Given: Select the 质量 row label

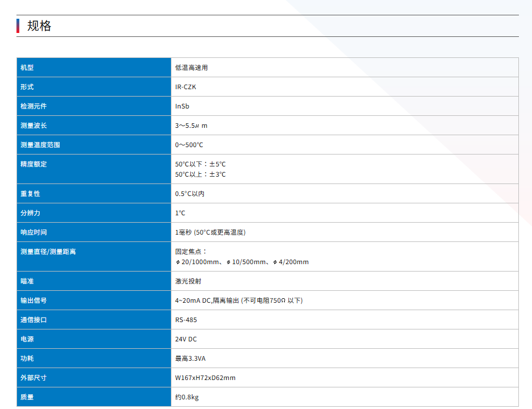Looking at the screenshot, I should click(x=27, y=398).
